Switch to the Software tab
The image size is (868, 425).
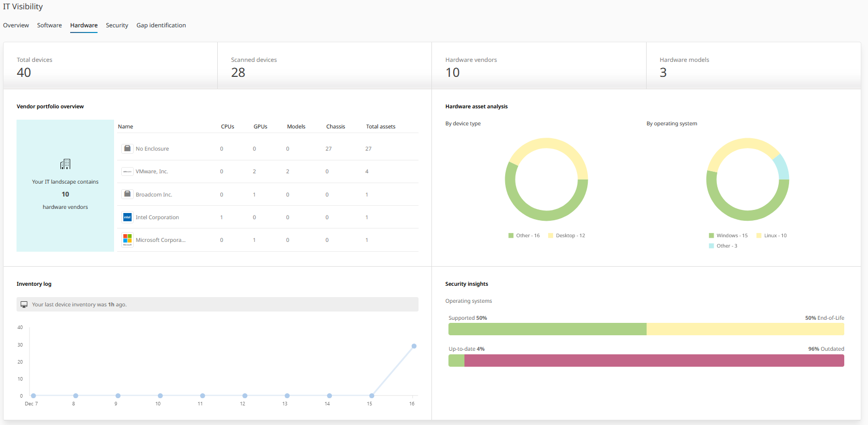click(50, 25)
